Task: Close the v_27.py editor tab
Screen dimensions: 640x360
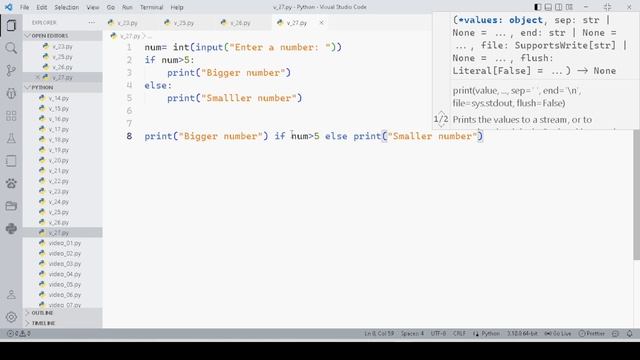Action: 321,23
